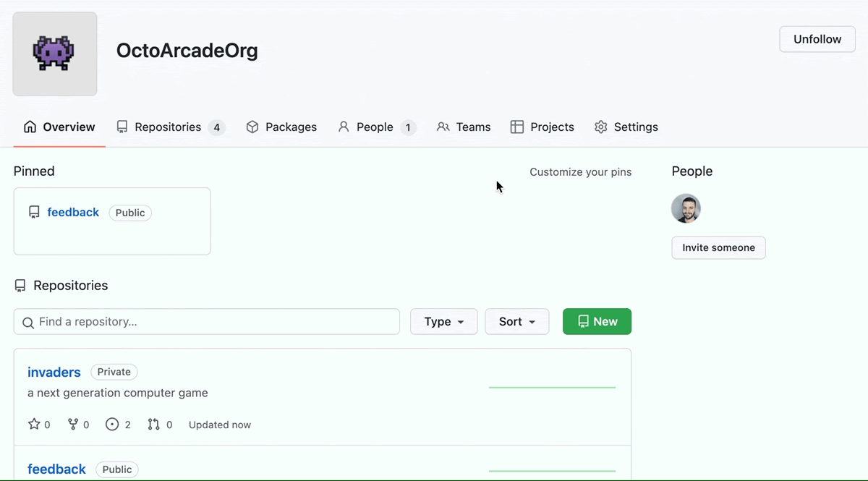Click Customize your pins link
Screen dimensions: 868x481
point(580,172)
